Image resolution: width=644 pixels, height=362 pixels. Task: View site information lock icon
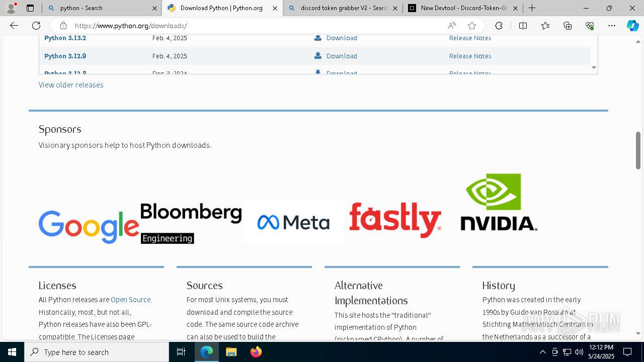coord(63,26)
